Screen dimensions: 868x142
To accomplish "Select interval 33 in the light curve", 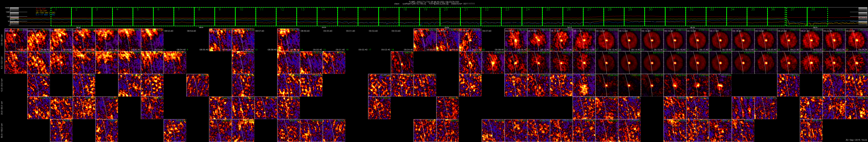I will pyautogui.click(x=717, y=17).
